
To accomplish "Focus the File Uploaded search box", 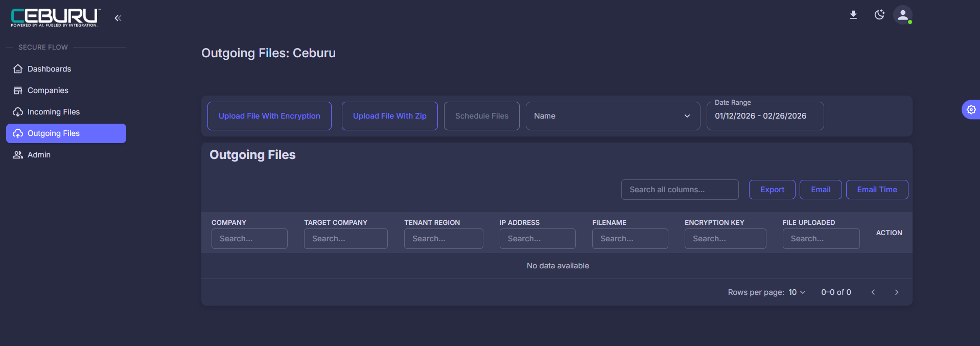I will [x=821, y=239].
